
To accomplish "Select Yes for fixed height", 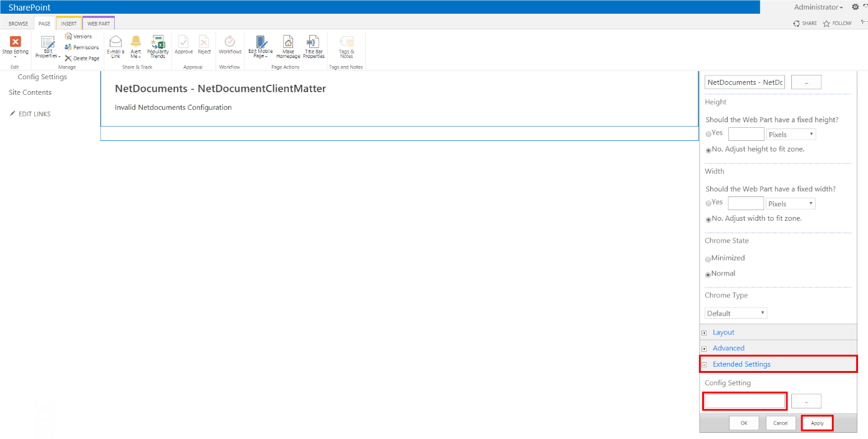I will point(708,134).
